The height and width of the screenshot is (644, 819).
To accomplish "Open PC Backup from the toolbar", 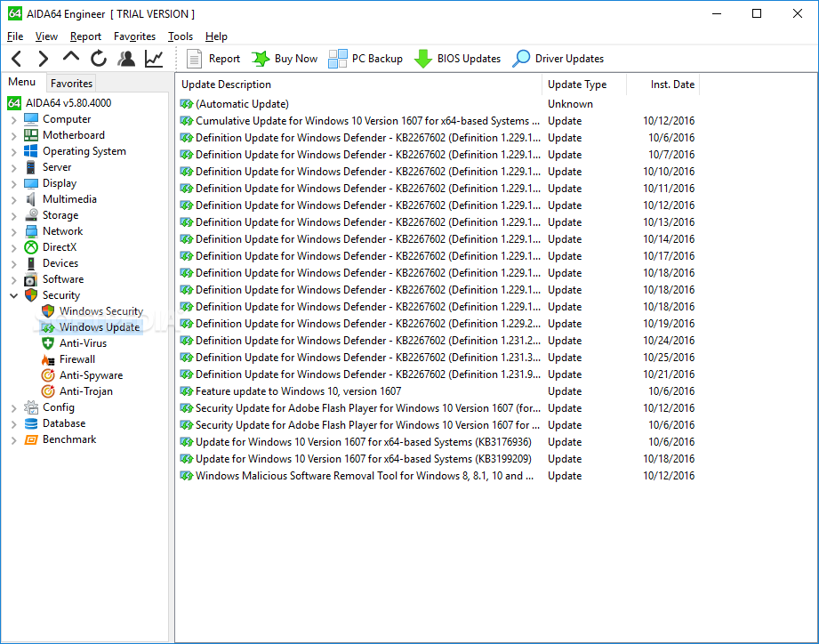I will (x=365, y=59).
